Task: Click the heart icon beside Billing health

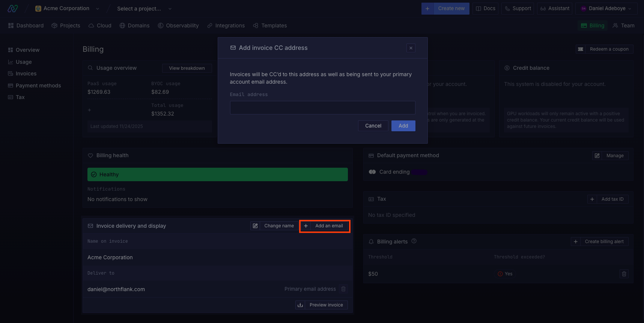Action: point(90,155)
